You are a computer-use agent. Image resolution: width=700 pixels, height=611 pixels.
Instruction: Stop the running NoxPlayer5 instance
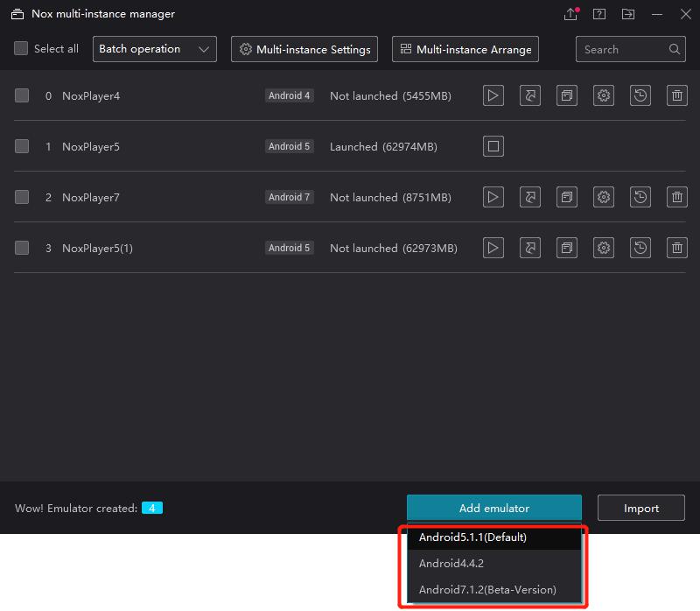493,146
